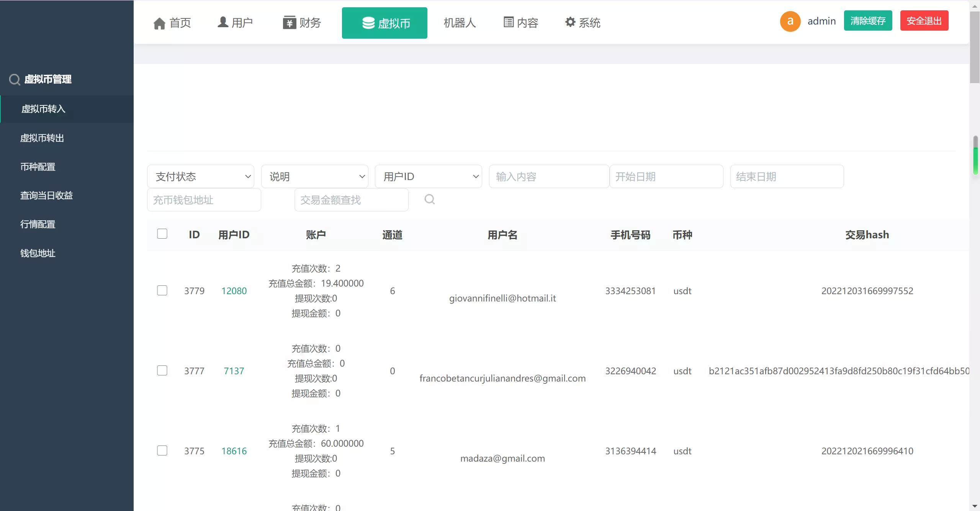This screenshot has width=980, height=511.
Task: Focus the 充币钱包地址 input field
Action: [x=204, y=200]
